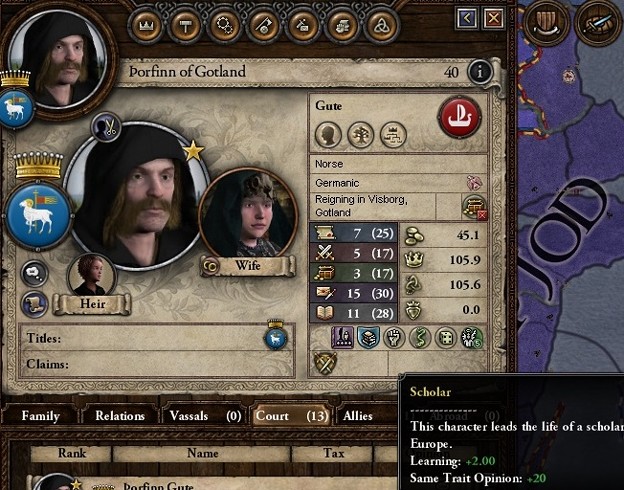Click the back arrow button in panel
Viewport: 624px width, 490px height.
[467, 18]
